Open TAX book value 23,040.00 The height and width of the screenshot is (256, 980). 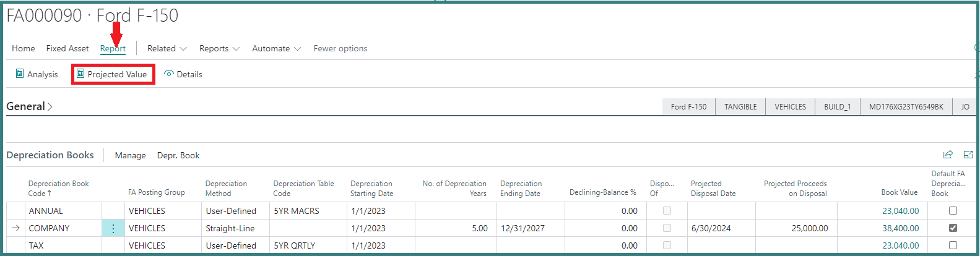click(900, 245)
